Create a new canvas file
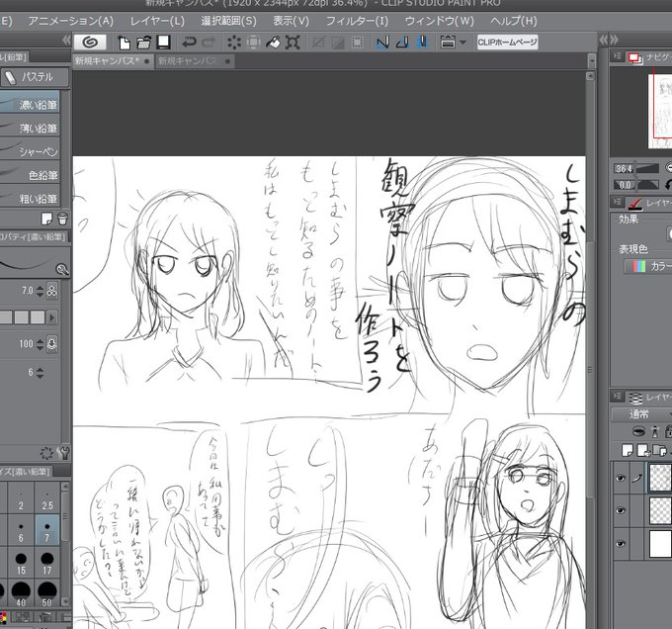 (x=125, y=43)
